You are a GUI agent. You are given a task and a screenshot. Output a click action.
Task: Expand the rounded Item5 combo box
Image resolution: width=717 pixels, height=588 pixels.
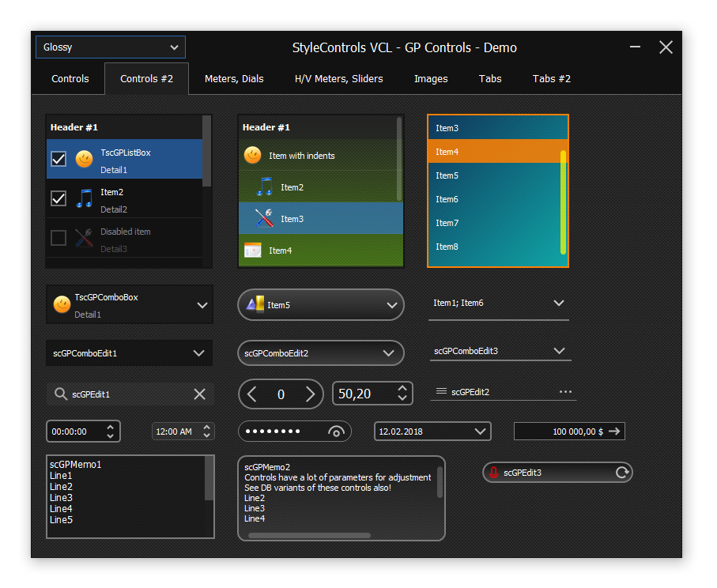coord(392,305)
